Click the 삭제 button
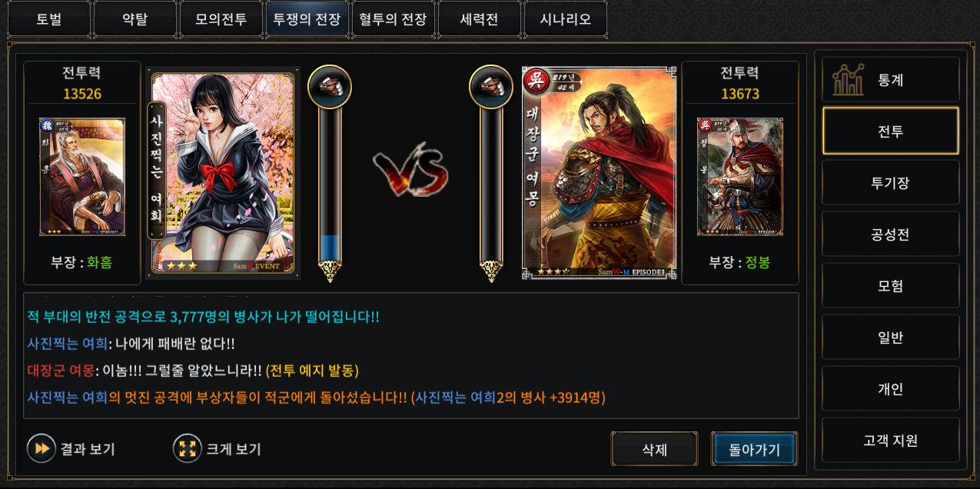 pyautogui.click(x=654, y=450)
